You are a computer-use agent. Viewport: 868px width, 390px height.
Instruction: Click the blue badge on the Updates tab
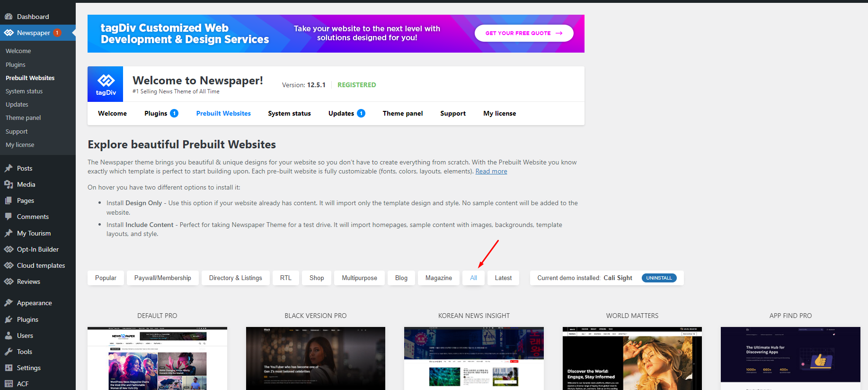(361, 113)
